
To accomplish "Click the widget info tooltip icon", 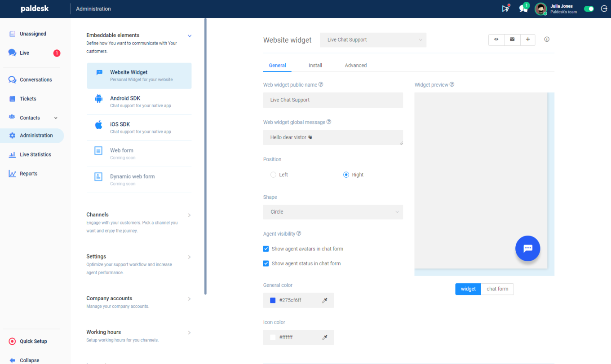I will 546,39.
